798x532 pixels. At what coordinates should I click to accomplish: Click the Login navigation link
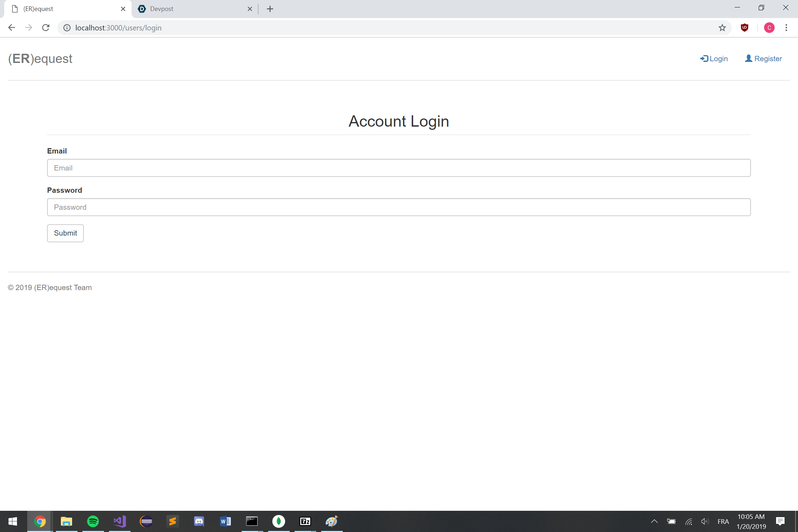coord(714,59)
